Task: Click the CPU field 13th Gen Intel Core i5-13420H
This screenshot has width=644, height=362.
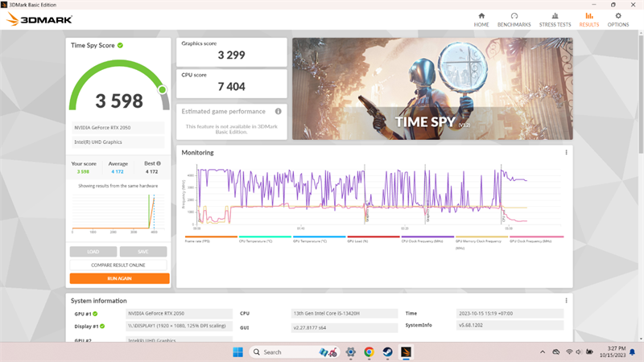Action: (345, 313)
